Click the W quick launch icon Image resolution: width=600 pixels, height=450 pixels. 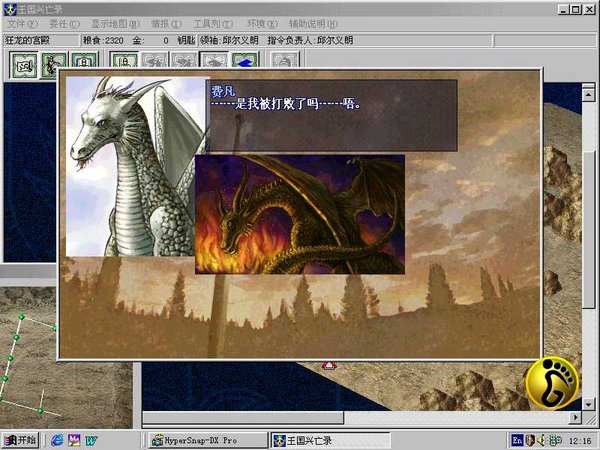tap(91, 440)
